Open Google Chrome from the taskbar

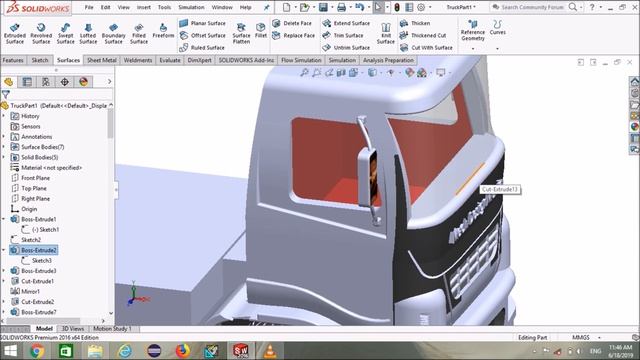36,351
